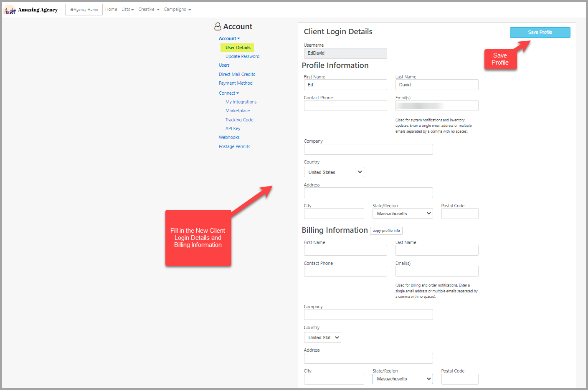Open Payment Method page
Viewport: 588px width, 390px height.
pyautogui.click(x=236, y=83)
